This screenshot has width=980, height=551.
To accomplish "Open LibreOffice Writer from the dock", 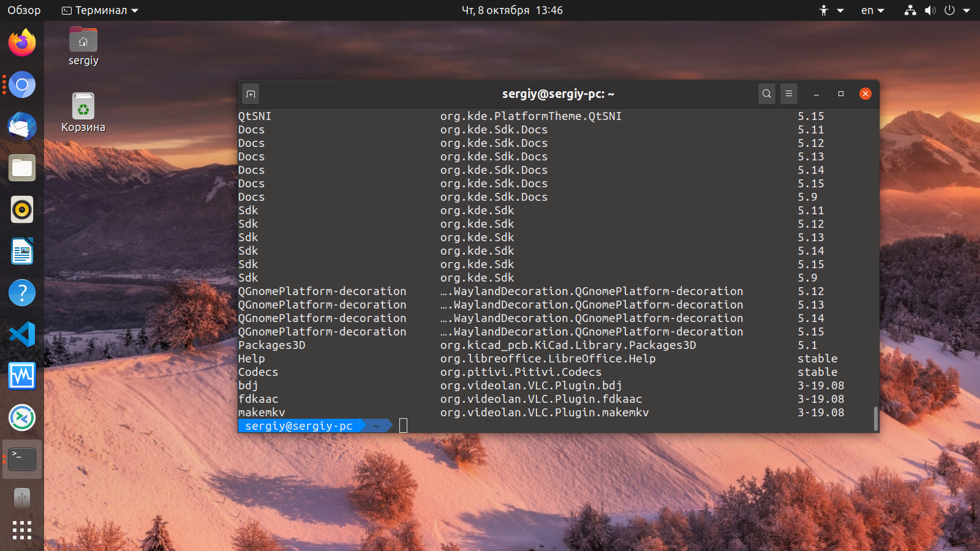I will tap(22, 251).
